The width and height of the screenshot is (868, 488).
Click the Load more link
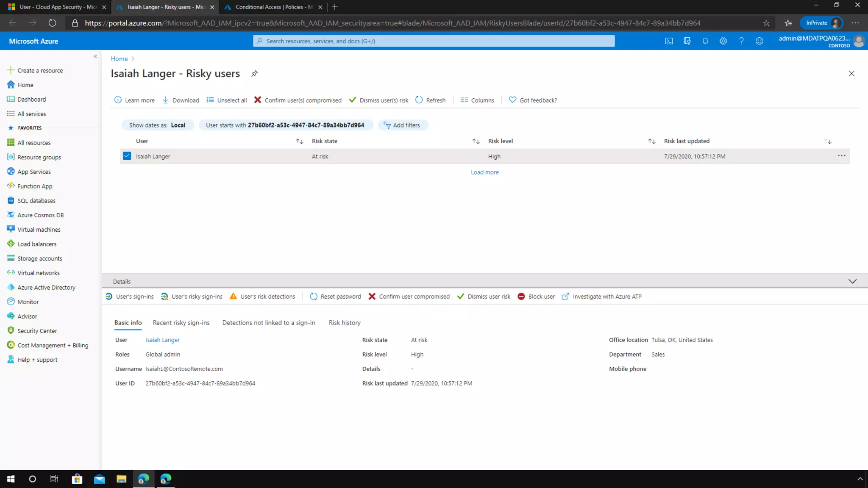coord(484,172)
